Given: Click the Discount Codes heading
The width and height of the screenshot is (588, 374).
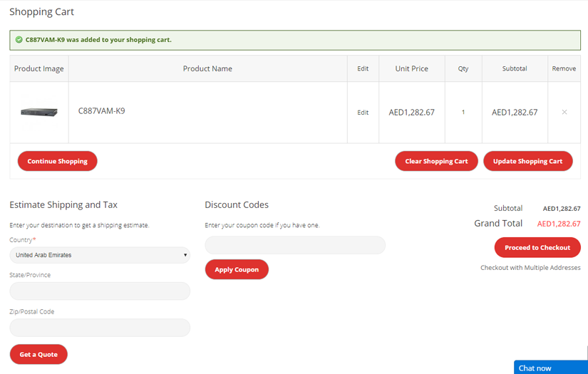Looking at the screenshot, I should [237, 205].
